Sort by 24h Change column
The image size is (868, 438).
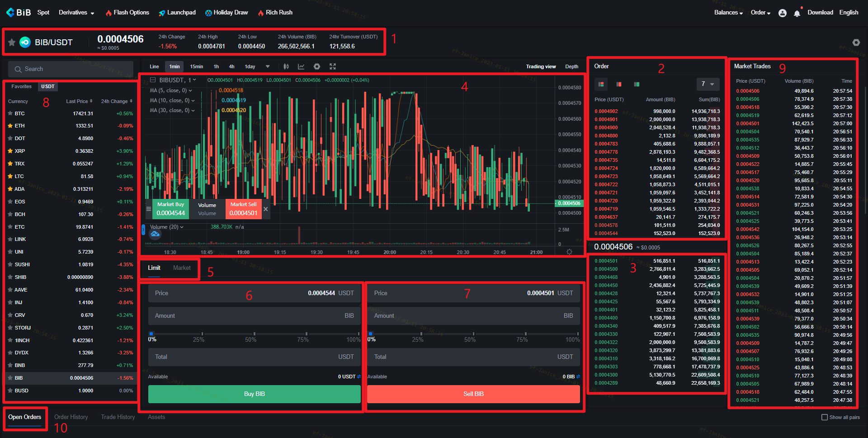click(x=117, y=101)
